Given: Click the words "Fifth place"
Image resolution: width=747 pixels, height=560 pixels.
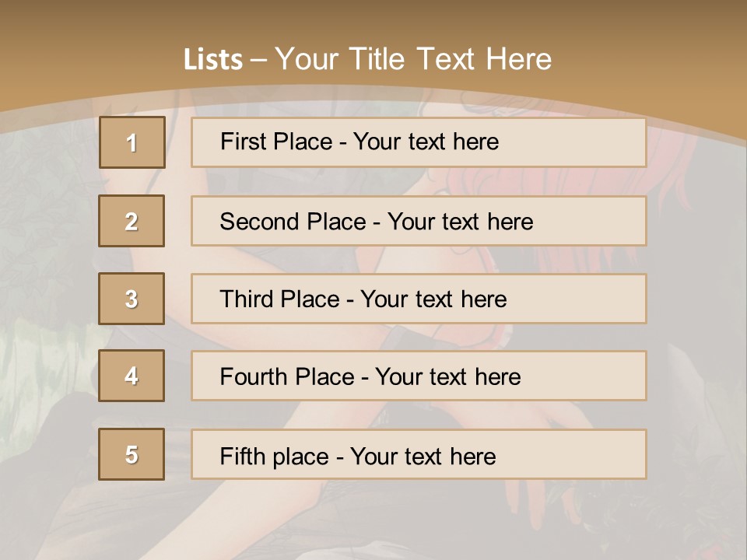Looking at the screenshot, I should pos(274,456).
